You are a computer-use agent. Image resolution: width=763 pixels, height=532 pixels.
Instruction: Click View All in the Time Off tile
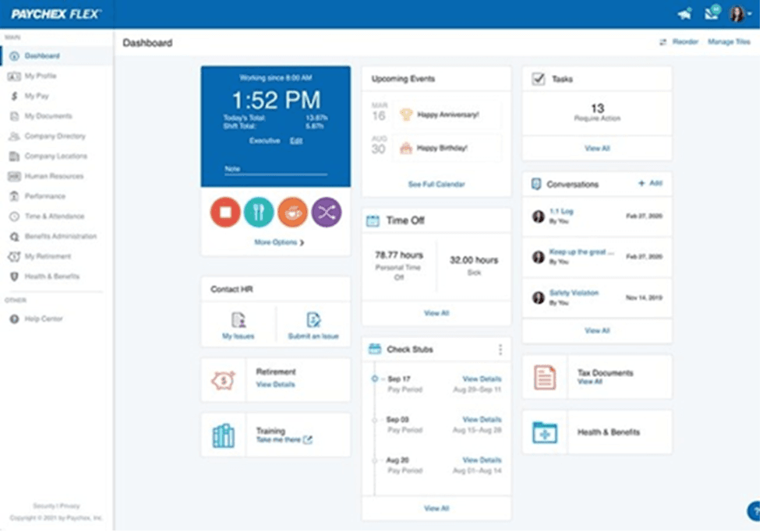coord(436,312)
